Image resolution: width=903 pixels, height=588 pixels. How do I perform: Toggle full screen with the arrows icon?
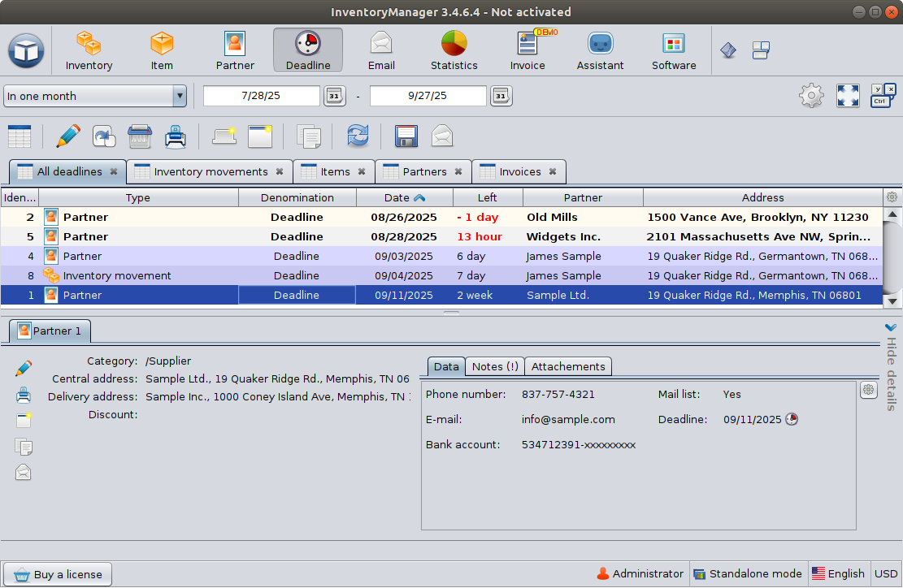848,96
